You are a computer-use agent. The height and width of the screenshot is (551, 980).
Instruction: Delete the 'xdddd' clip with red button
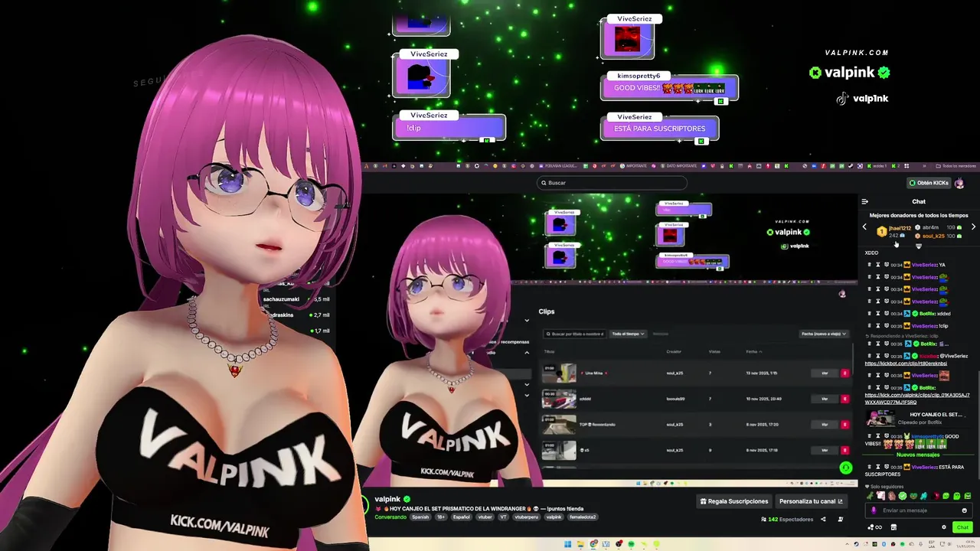click(844, 399)
